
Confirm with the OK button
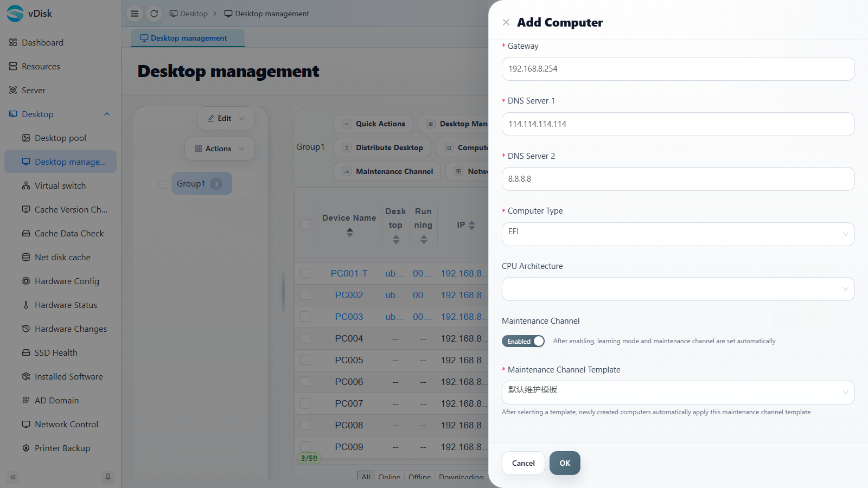coord(565,463)
